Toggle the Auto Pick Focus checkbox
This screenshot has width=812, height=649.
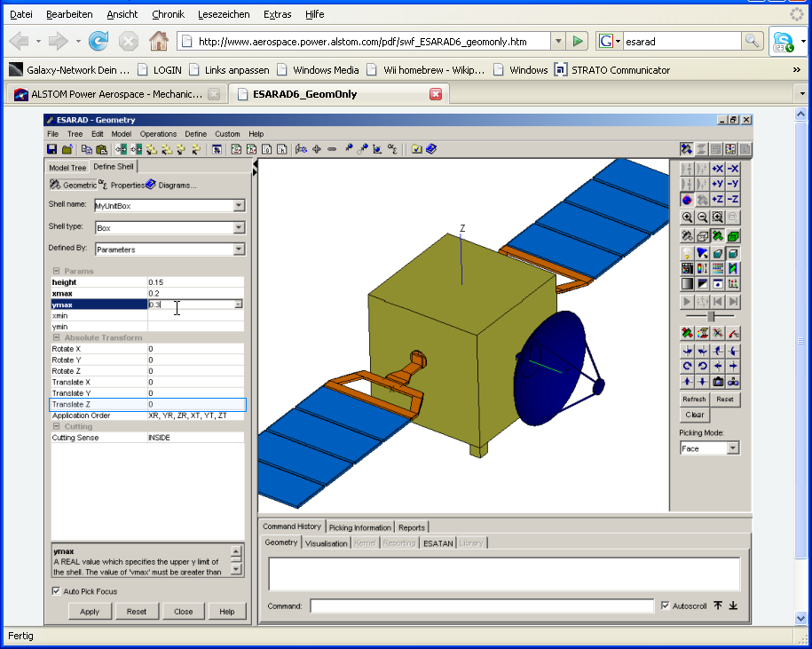coord(56,591)
